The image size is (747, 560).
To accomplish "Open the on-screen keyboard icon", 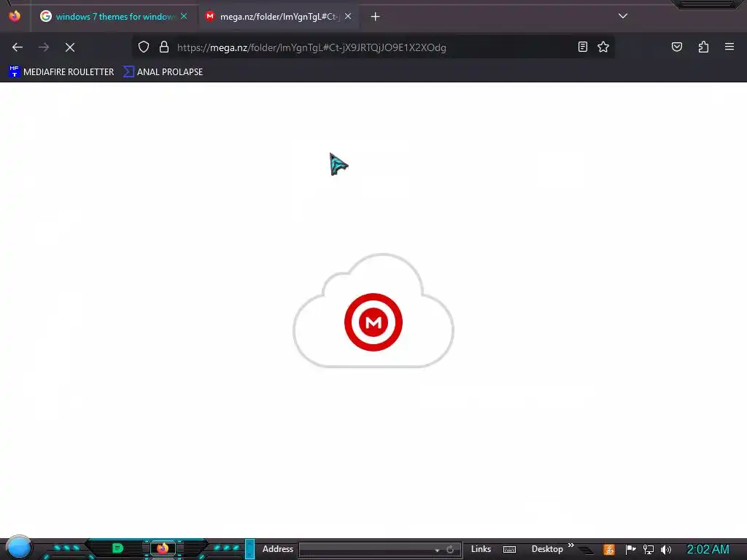I will click(x=509, y=550).
